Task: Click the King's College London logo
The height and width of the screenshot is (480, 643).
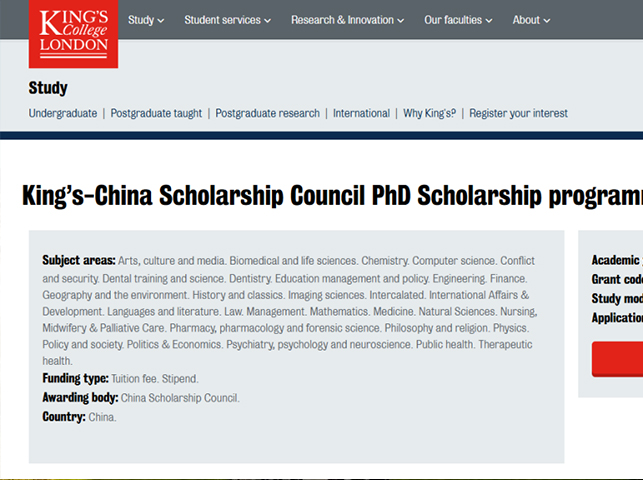Action: pyautogui.click(x=73, y=34)
